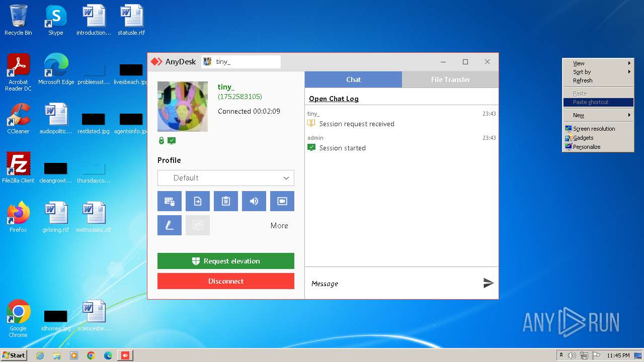Open Internet Explorer from taskbar
Image resolution: width=644 pixels, height=362 pixels.
tap(40, 355)
